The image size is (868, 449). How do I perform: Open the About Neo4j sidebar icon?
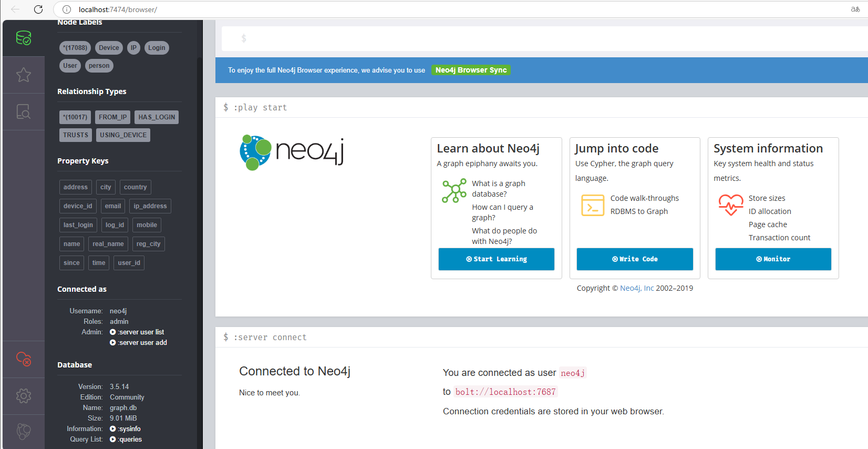point(24,432)
